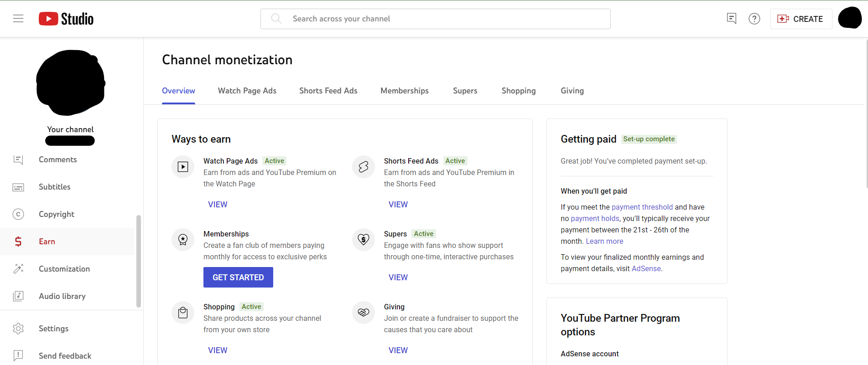Screen dimensions: 868x365
Task: Open Subtitles in the sidebar
Action: point(68,187)
